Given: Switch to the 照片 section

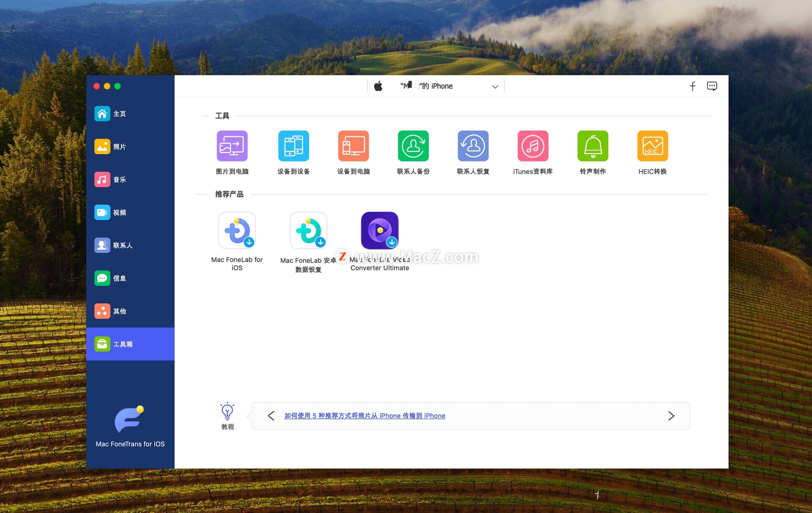Looking at the screenshot, I should 130,147.
